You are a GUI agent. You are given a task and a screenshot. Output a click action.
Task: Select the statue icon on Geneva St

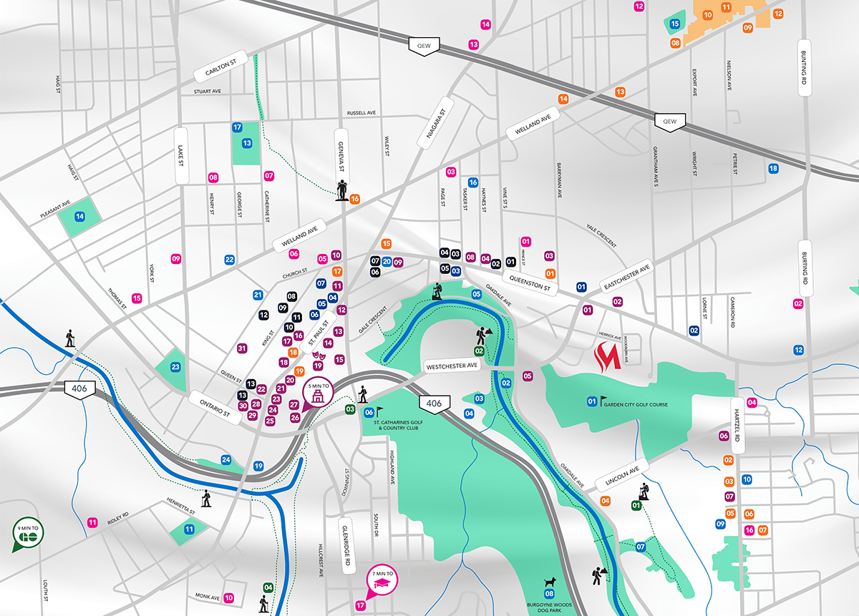tap(343, 190)
